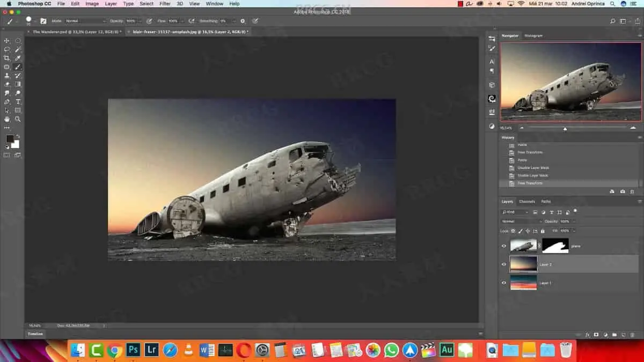
Task: Select the Type tool
Action: [18, 101]
